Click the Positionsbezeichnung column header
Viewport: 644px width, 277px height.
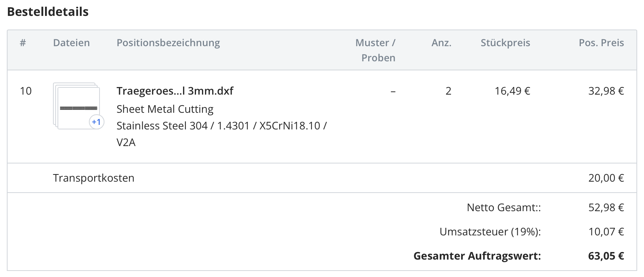coord(168,43)
